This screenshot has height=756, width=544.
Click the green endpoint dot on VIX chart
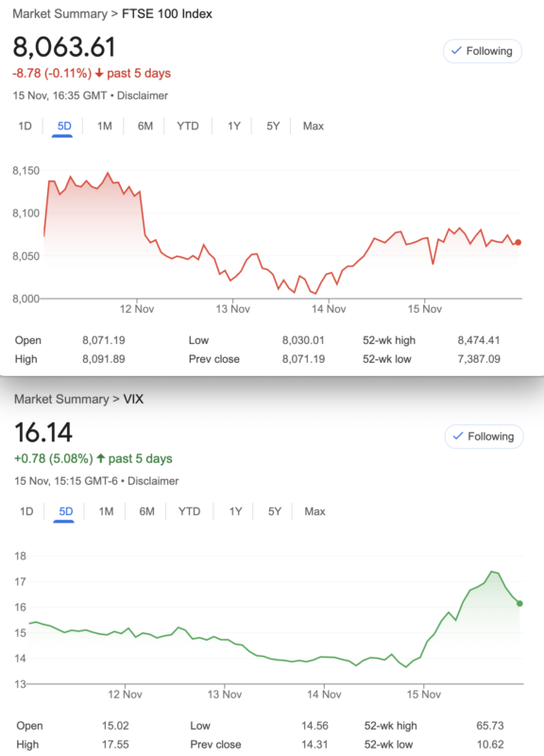[519, 603]
